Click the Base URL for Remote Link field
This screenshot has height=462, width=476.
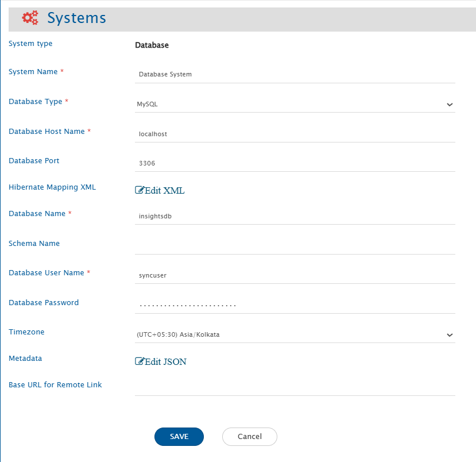[x=295, y=387]
